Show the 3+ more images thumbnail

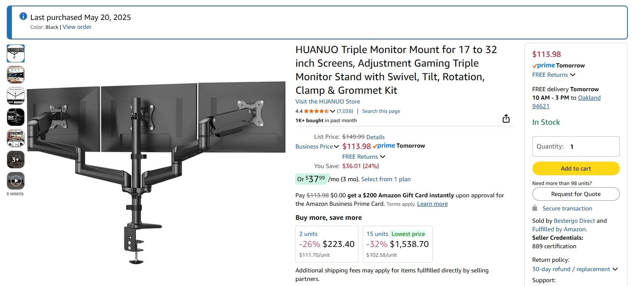pos(16,160)
